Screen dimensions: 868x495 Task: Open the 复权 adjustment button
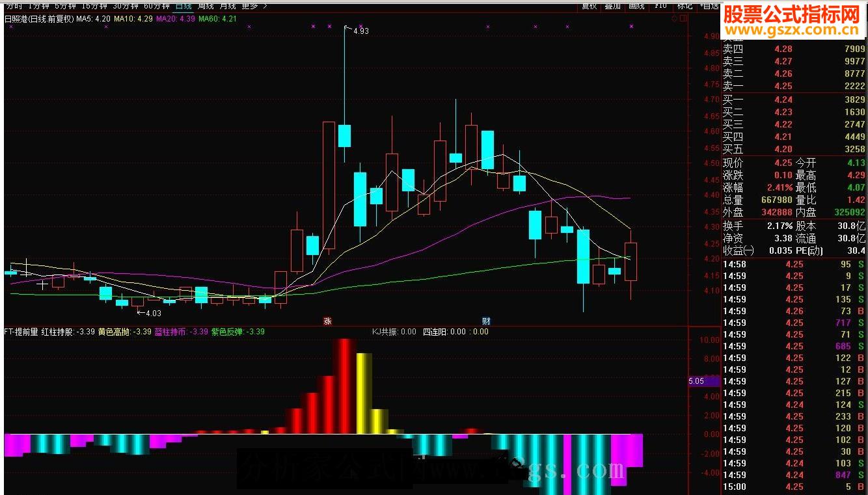589,5
